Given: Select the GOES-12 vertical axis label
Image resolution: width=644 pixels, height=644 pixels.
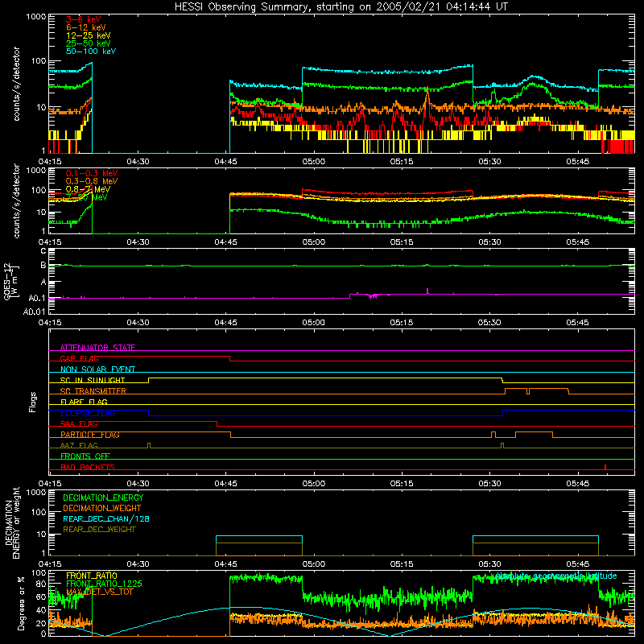Looking at the screenshot, I should point(10,282).
